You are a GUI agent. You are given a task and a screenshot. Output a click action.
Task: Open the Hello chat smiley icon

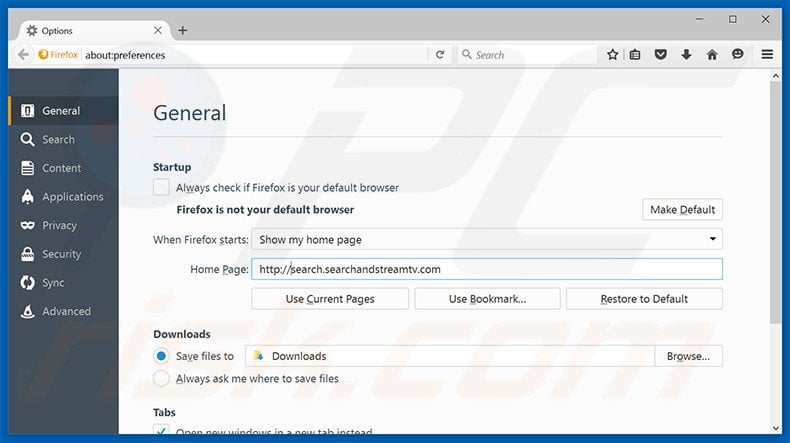[x=738, y=54]
